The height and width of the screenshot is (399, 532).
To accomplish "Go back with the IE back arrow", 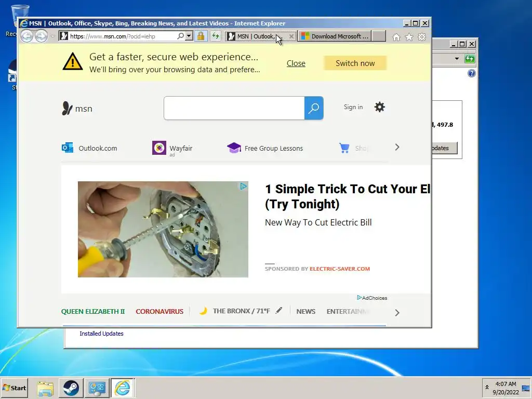I will pyautogui.click(x=27, y=36).
